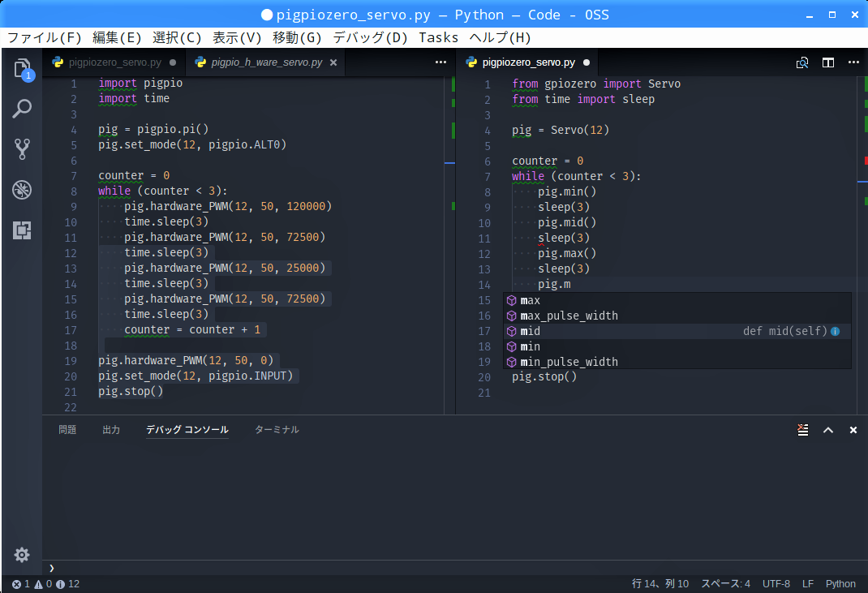Click the split editor icon
This screenshot has width=868, height=593.
(x=828, y=62)
